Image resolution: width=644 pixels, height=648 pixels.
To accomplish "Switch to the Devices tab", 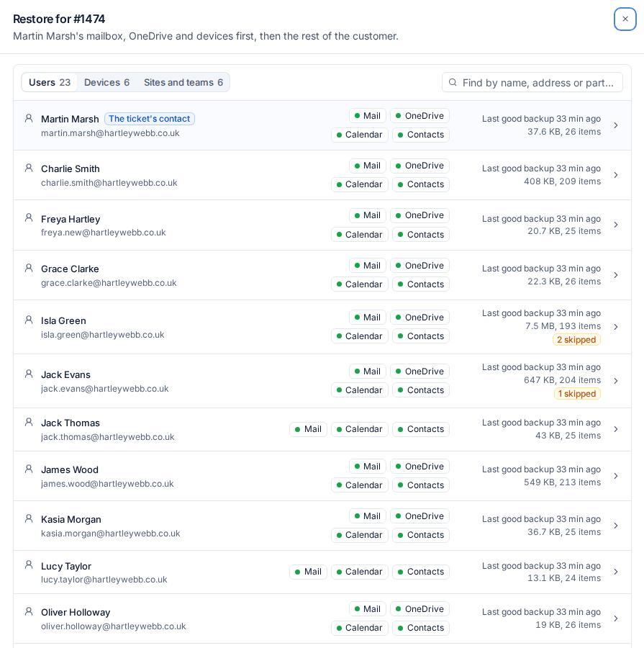I will [x=106, y=82].
